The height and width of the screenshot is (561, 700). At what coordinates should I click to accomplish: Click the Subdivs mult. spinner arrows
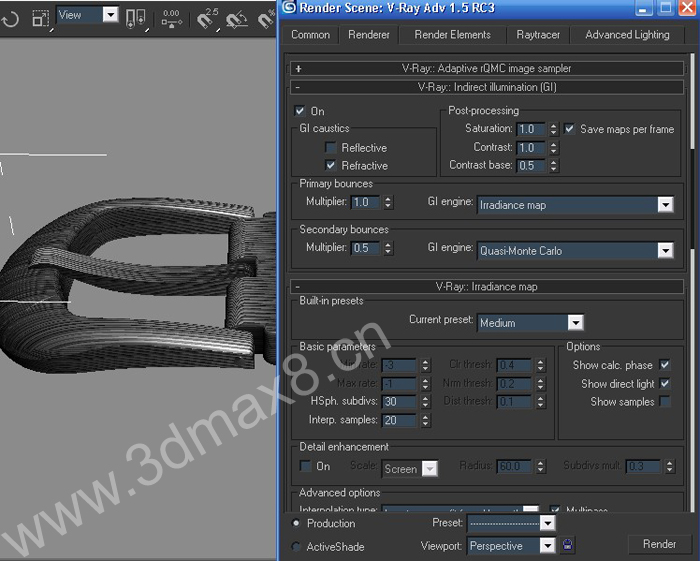coord(669,466)
